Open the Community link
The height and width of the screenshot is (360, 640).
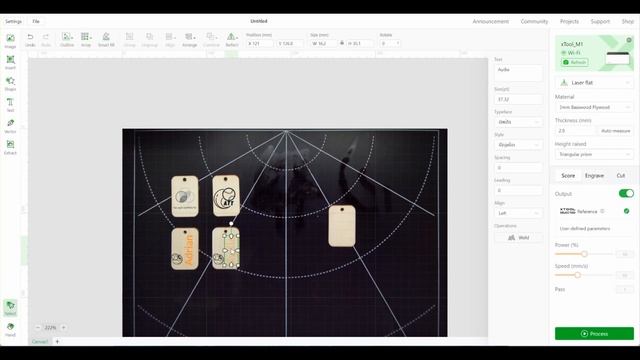coord(534,21)
